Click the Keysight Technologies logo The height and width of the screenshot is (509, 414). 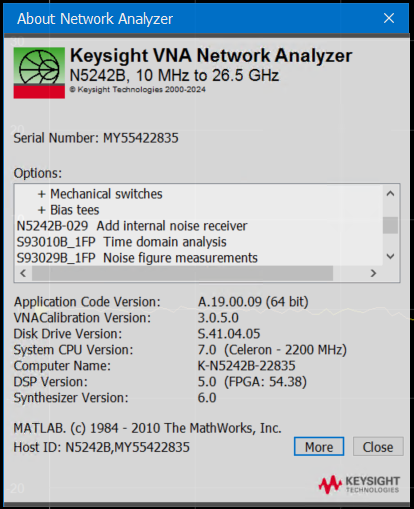pyautogui.click(x=359, y=484)
